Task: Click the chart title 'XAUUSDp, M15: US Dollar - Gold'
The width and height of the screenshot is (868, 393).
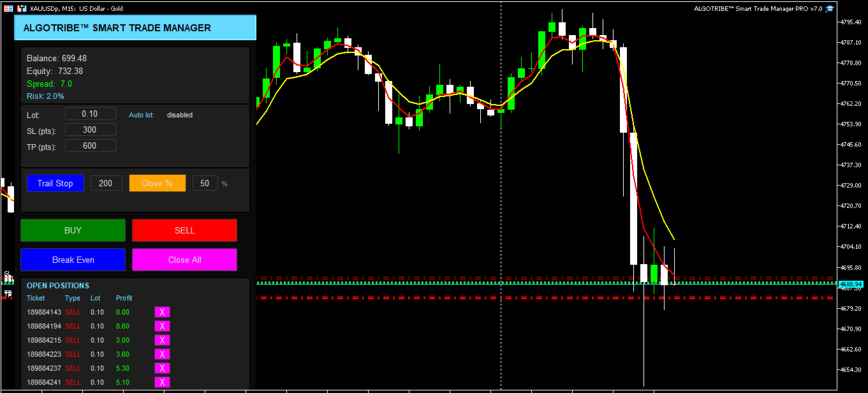Action: click(x=77, y=8)
